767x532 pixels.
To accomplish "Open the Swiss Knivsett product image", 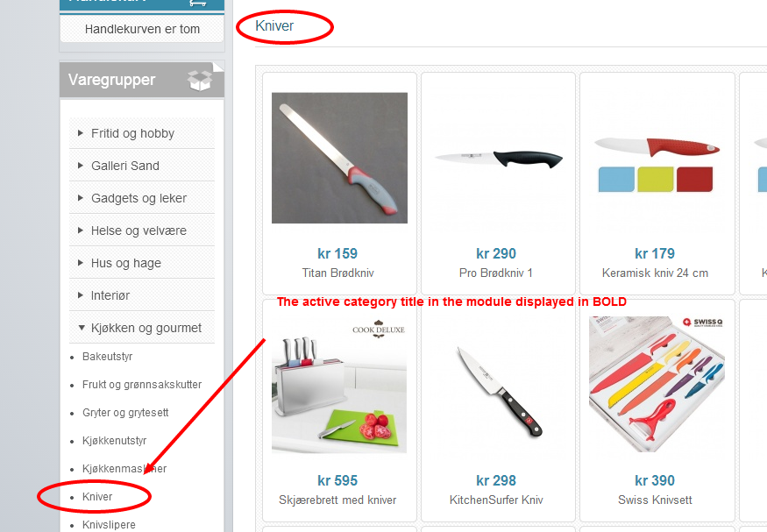I will [x=657, y=385].
